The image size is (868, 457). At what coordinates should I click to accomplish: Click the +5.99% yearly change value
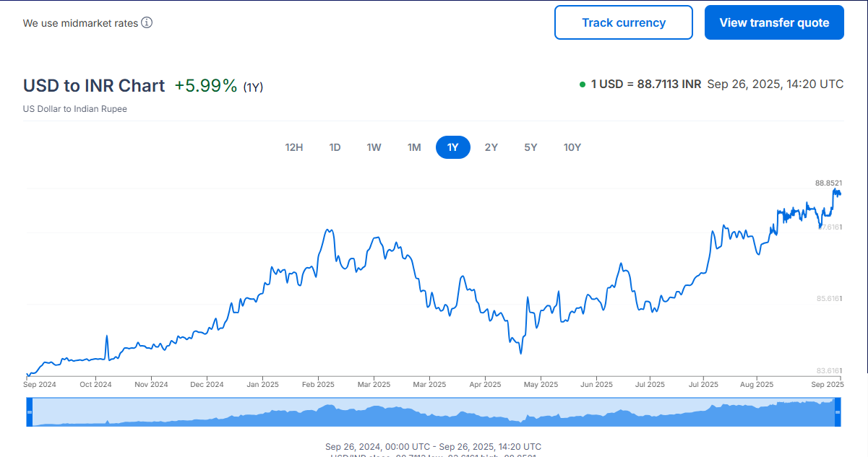coord(206,86)
